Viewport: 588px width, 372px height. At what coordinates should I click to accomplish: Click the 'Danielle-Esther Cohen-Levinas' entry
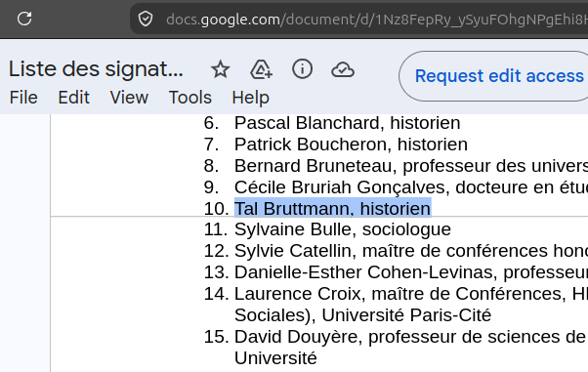tap(411, 272)
